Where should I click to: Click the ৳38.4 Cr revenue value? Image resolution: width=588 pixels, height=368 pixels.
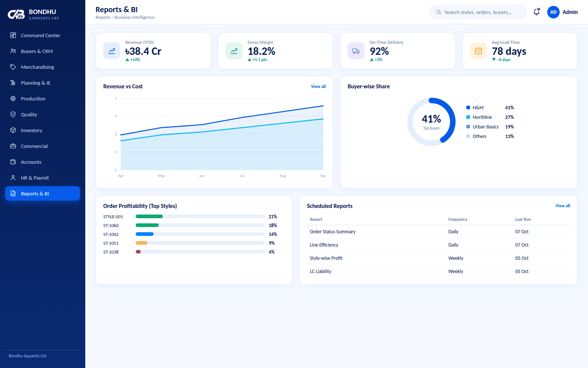pos(143,51)
